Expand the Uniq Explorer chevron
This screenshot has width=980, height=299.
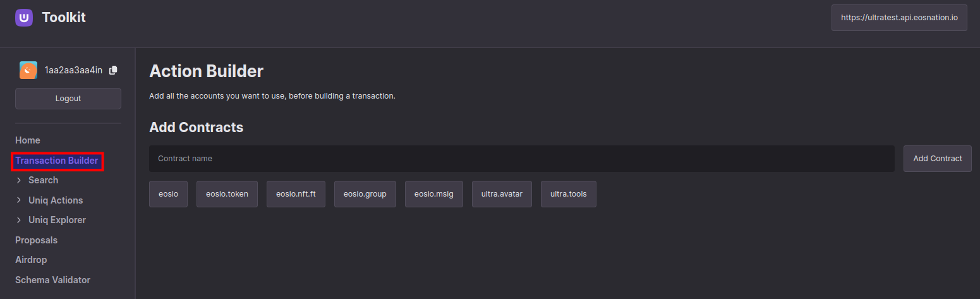click(19, 220)
